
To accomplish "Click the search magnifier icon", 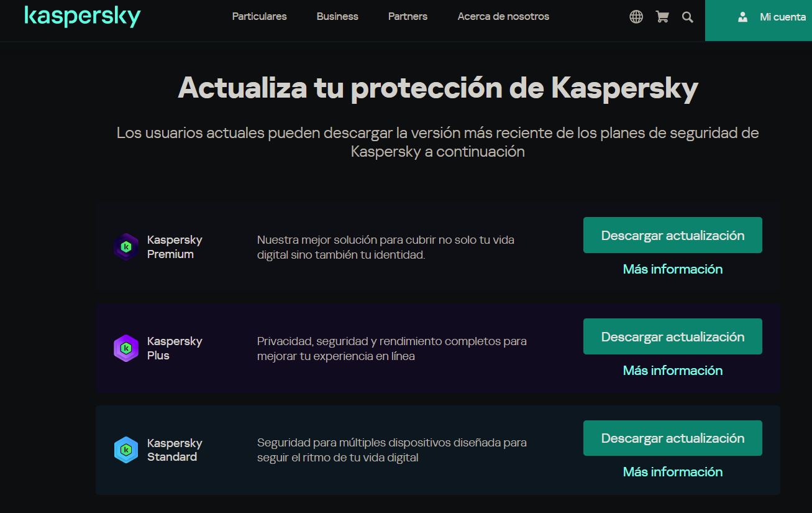I will point(687,17).
